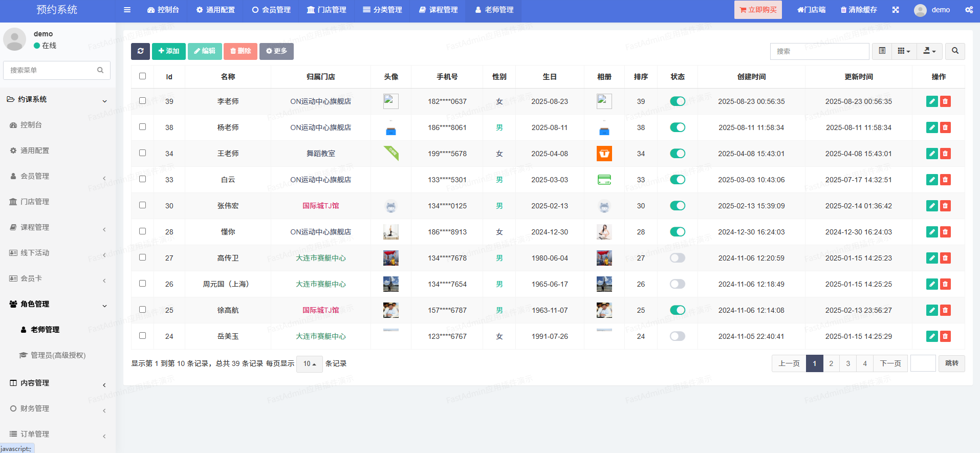
Task: Go to page 3 in pagination
Action: click(848, 363)
